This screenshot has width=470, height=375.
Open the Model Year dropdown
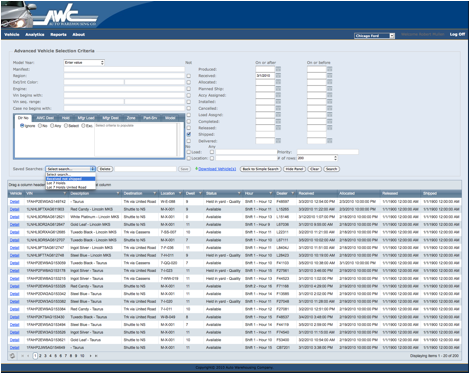84,62
